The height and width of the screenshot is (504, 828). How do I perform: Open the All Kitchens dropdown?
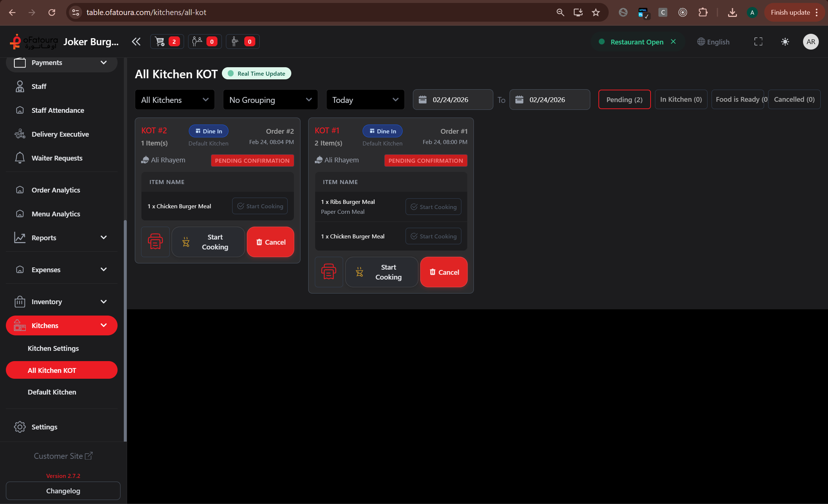pos(174,99)
